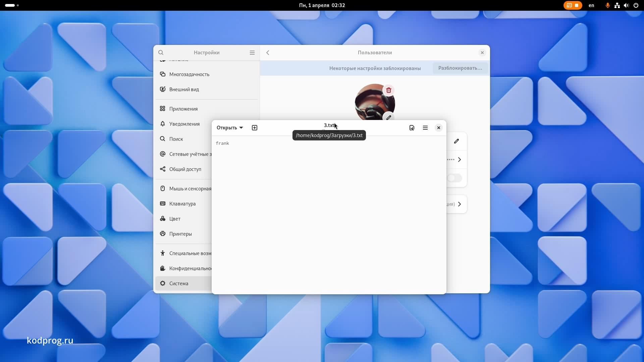Open the find-in-document icon in the text editor

point(412,128)
